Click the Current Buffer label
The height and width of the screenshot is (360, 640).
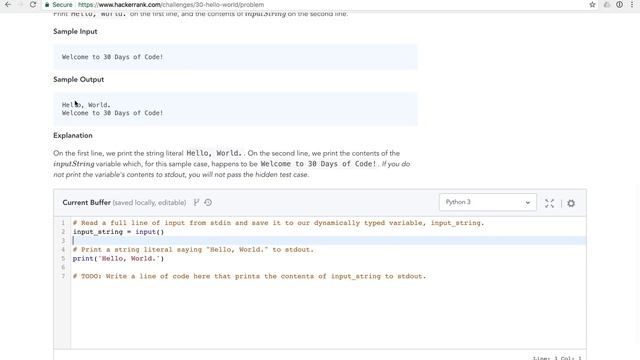tap(87, 202)
